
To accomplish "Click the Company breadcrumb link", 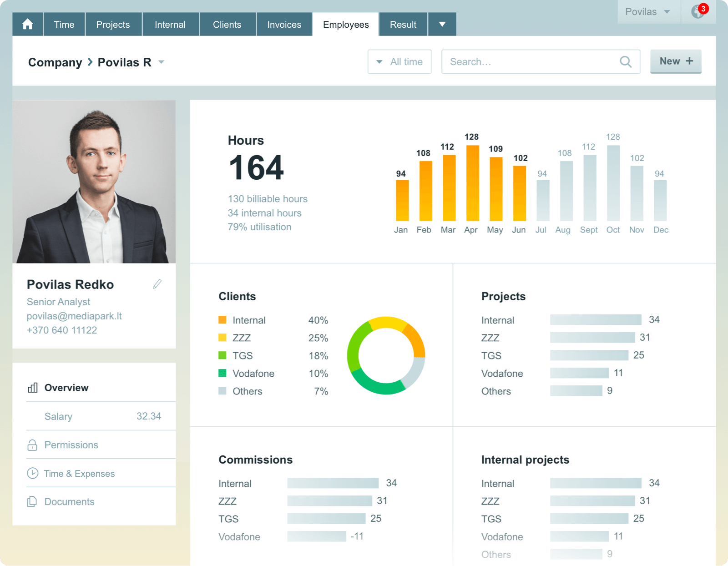I will click(55, 62).
